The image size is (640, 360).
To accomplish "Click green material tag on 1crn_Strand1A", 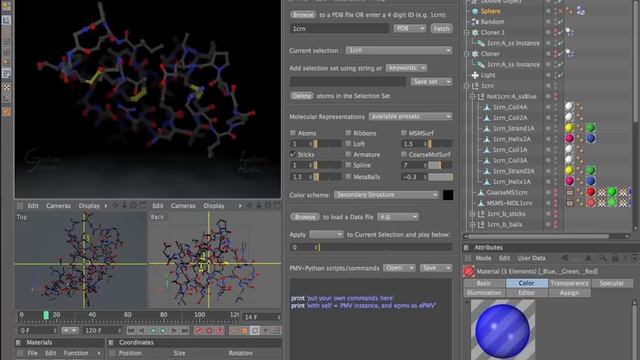I will (x=590, y=128).
